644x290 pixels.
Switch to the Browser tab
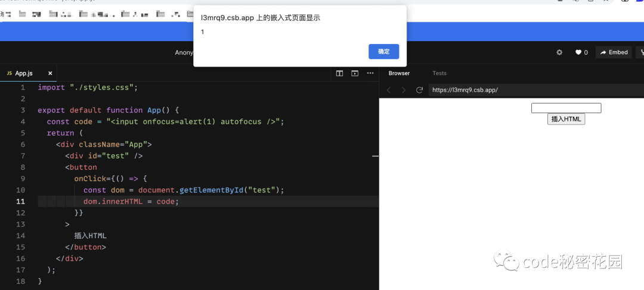pos(399,73)
